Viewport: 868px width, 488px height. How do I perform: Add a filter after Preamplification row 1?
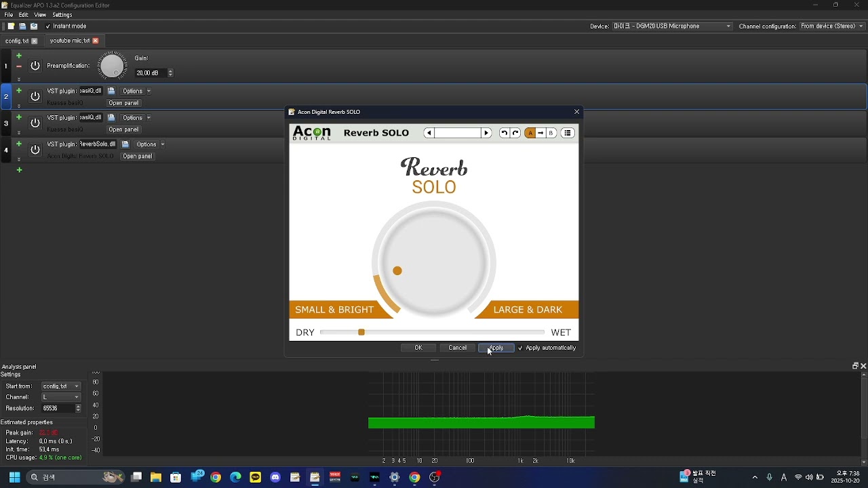(x=19, y=56)
